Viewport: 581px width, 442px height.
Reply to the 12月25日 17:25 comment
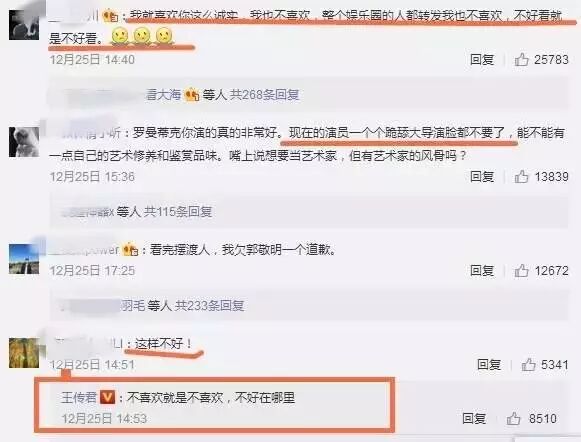tap(482, 271)
